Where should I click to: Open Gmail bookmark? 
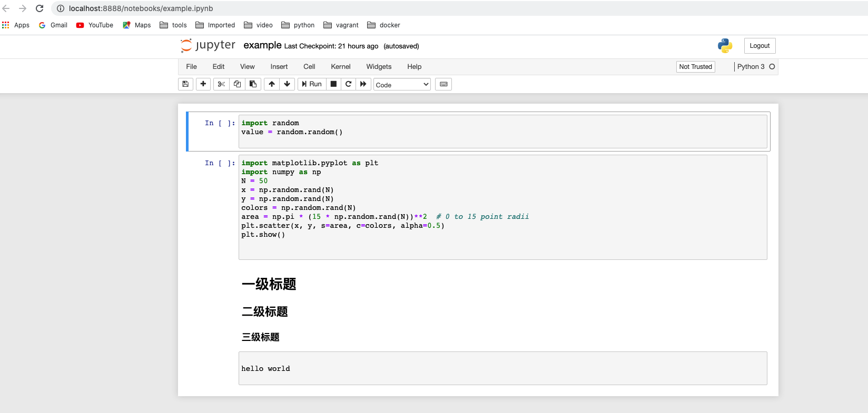click(x=53, y=25)
